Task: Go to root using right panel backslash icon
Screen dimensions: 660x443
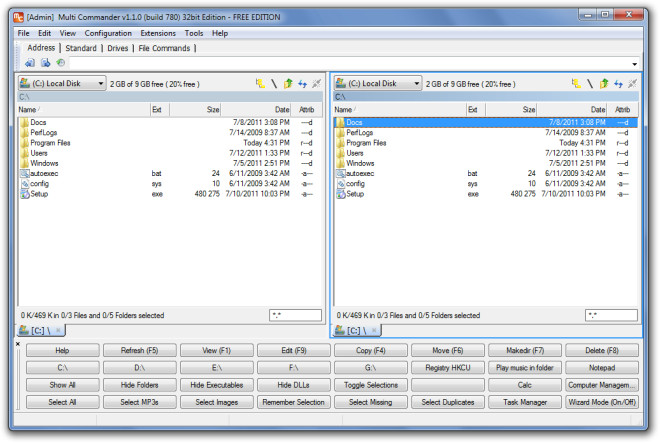Action: [590, 83]
